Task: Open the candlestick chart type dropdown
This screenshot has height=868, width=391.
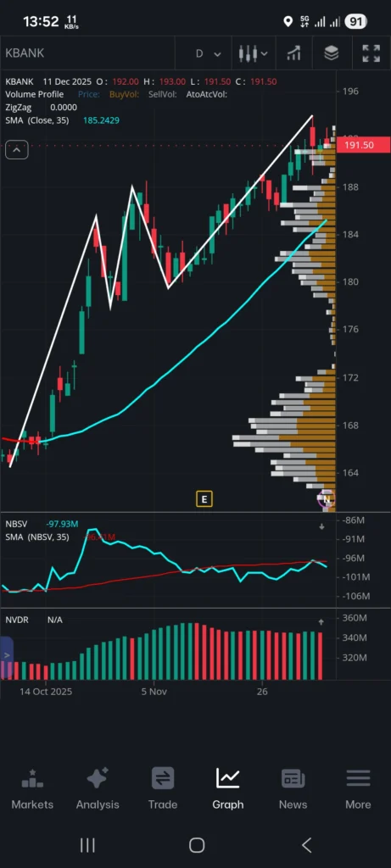Action: point(253,53)
